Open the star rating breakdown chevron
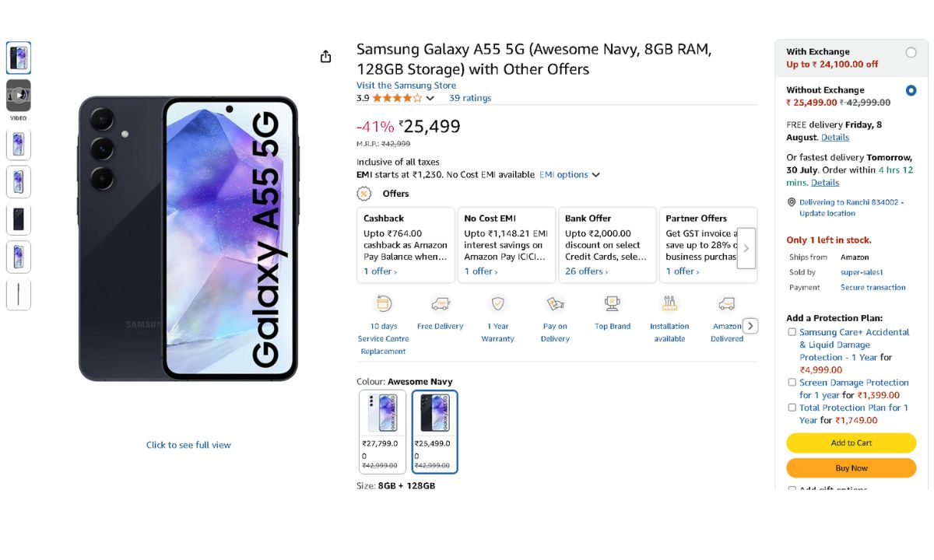The height and width of the screenshot is (560, 934). click(x=430, y=99)
